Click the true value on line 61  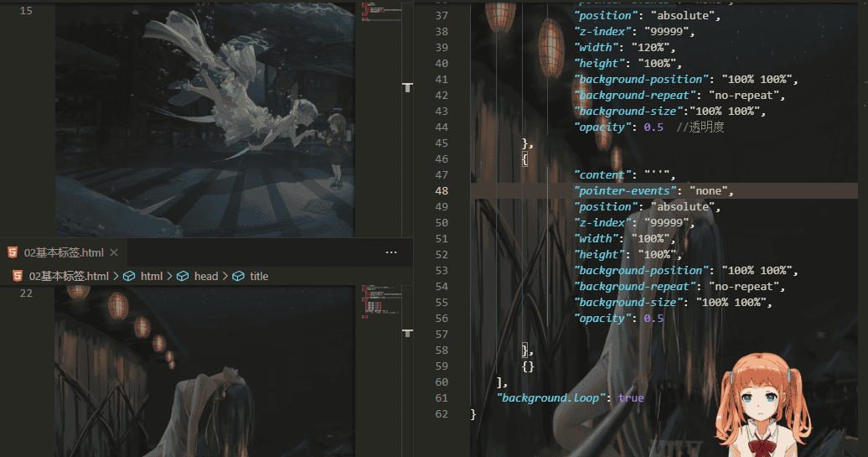631,397
